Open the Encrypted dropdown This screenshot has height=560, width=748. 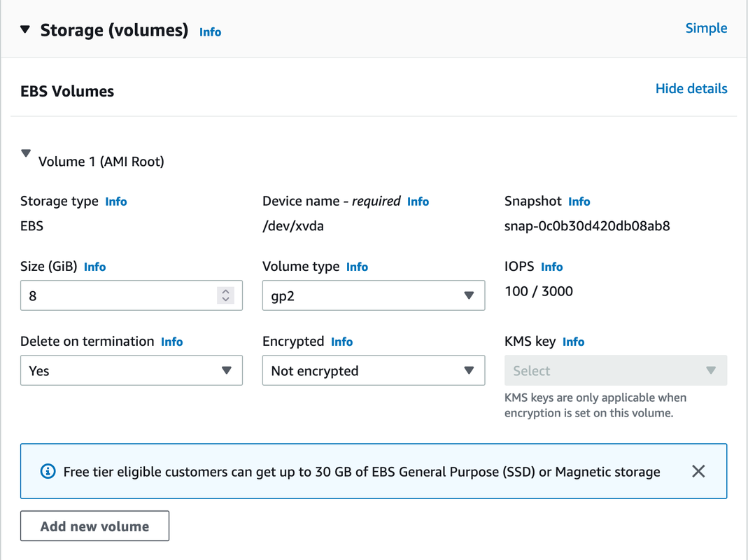tap(373, 370)
